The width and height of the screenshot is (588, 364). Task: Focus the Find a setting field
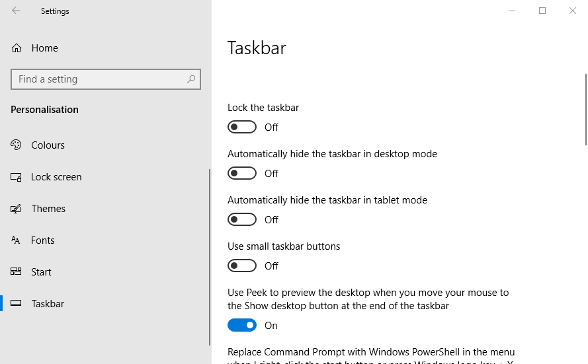(106, 79)
